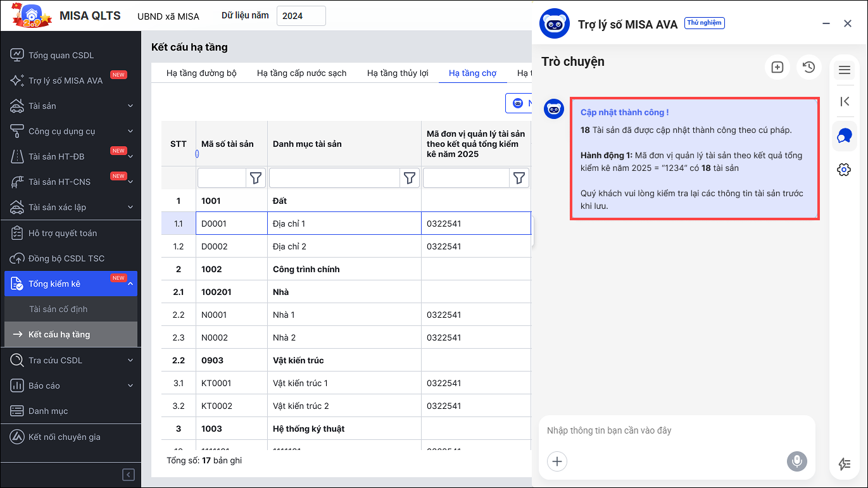Collapse the left sidebar navigation
The width and height of the screenshot is (868, 488).
129,475
